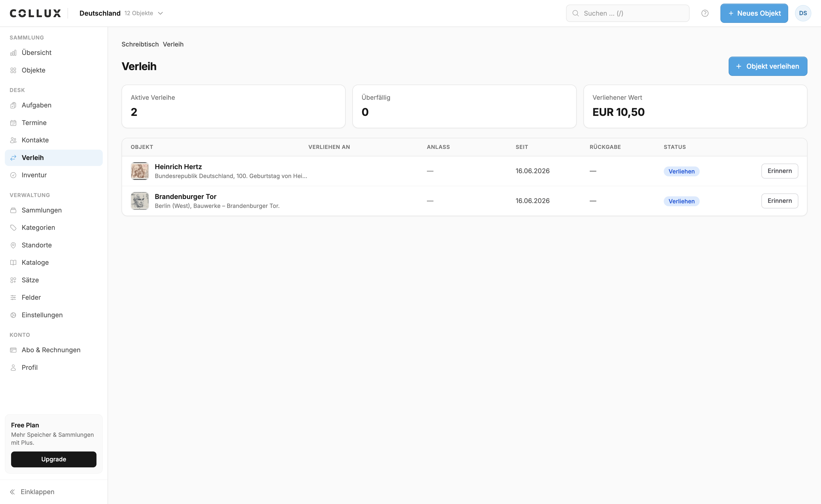Open the Termine calendar icon
The height and width of the screenshot is (504, 821).
tap(13, 123)
